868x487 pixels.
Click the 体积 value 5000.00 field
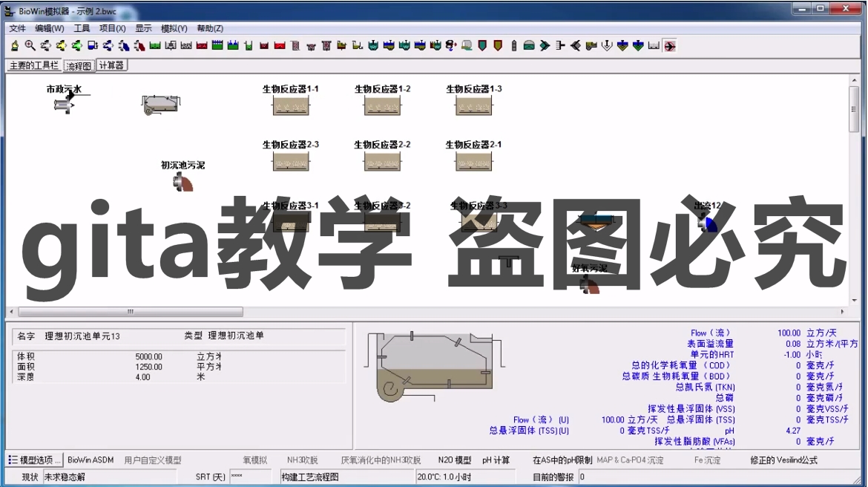click(149, 357)
